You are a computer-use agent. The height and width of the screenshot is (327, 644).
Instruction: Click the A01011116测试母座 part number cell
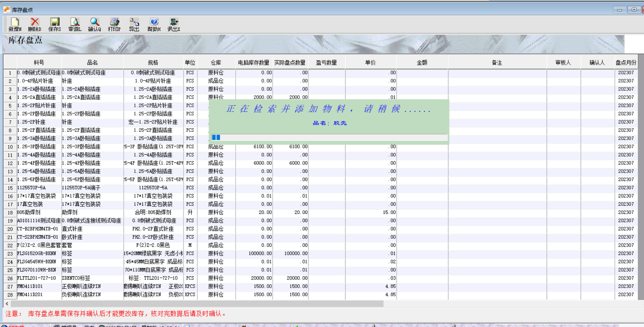point(39,221)
